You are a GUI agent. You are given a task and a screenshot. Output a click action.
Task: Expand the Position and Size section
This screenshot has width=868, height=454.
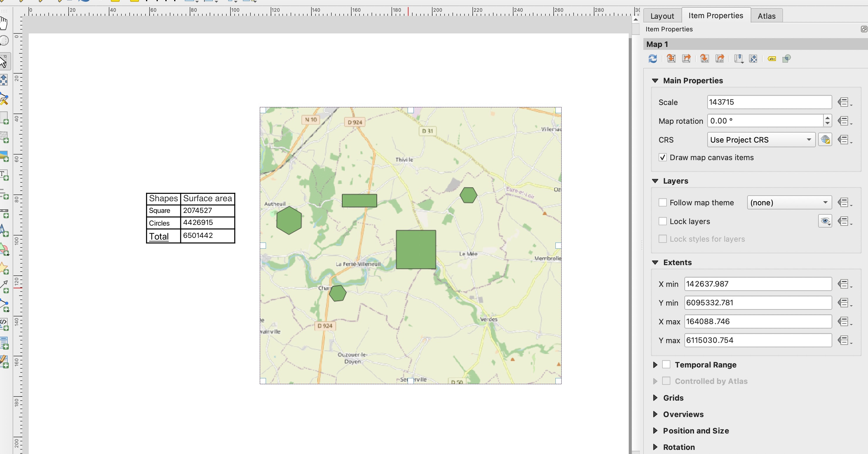click(x=655, y=431)
